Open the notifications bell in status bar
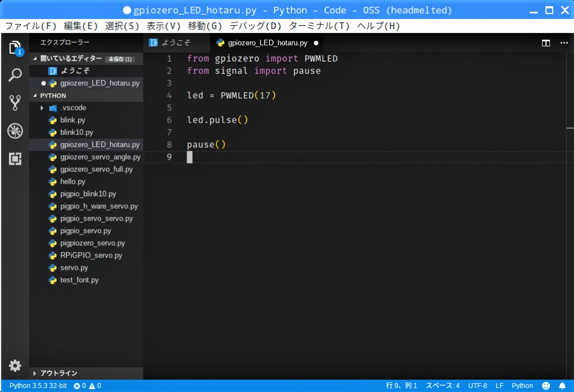 [x=562, y=386]
